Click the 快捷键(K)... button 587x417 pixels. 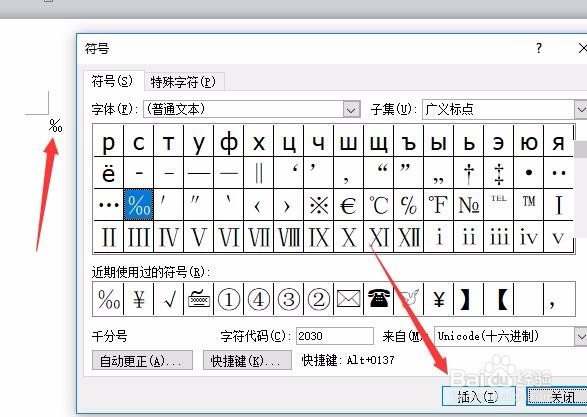click(247, 361)
